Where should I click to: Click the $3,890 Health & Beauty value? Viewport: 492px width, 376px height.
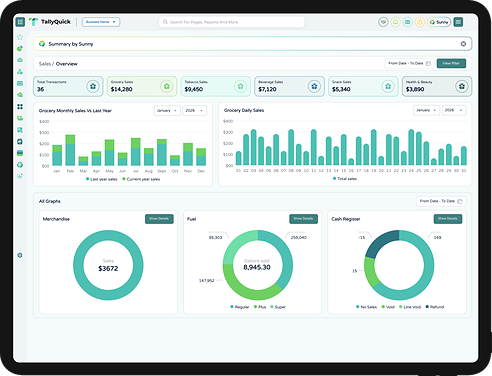[x=415, y=89]
